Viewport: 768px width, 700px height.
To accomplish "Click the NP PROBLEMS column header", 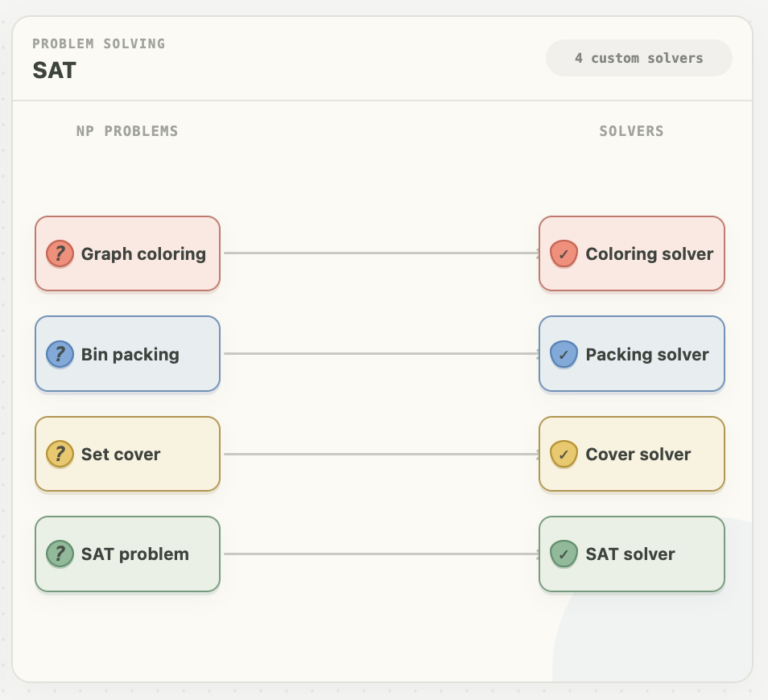I will pos(127,131).
